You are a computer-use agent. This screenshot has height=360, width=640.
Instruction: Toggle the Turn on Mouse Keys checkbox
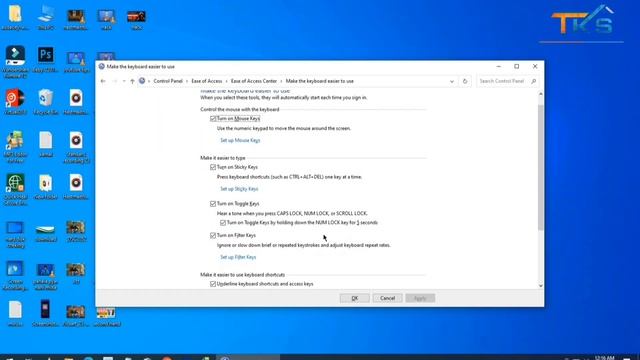point(213,119)
